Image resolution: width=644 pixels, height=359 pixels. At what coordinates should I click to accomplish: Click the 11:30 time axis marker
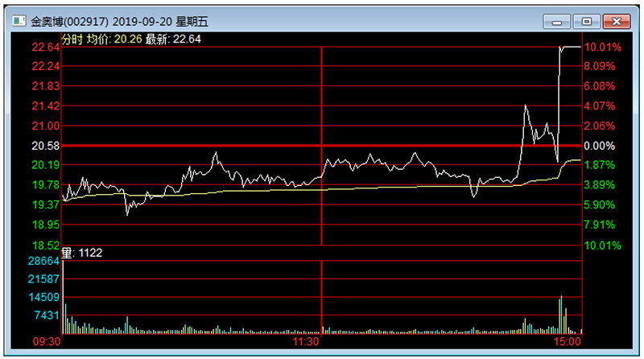coord(306,342)
